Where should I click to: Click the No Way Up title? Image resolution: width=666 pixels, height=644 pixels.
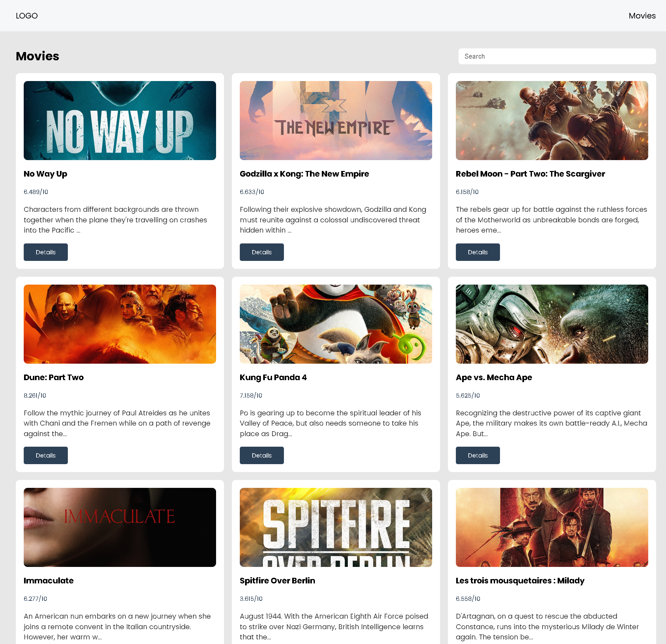pyautogui.click(x=45, y=174)
